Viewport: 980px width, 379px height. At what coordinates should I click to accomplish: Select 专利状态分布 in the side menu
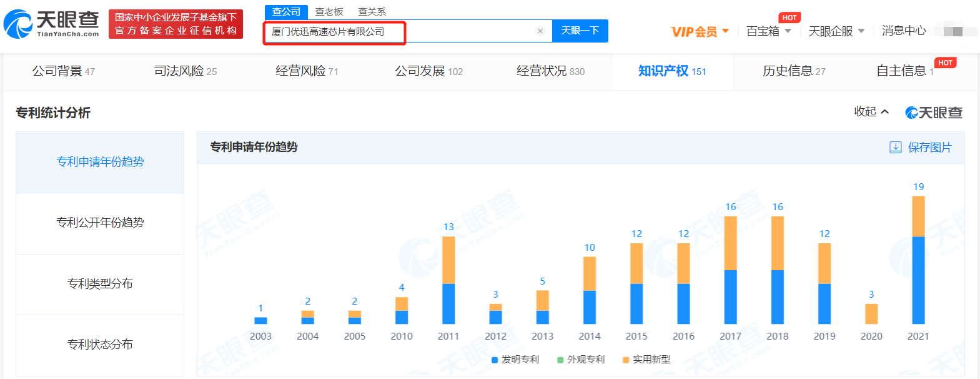click(100, 345)
